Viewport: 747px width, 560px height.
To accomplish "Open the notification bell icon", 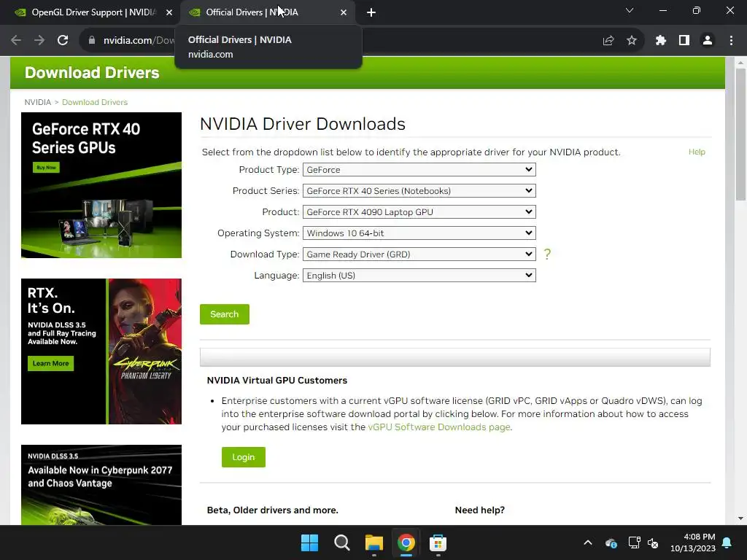I will 727,542.
